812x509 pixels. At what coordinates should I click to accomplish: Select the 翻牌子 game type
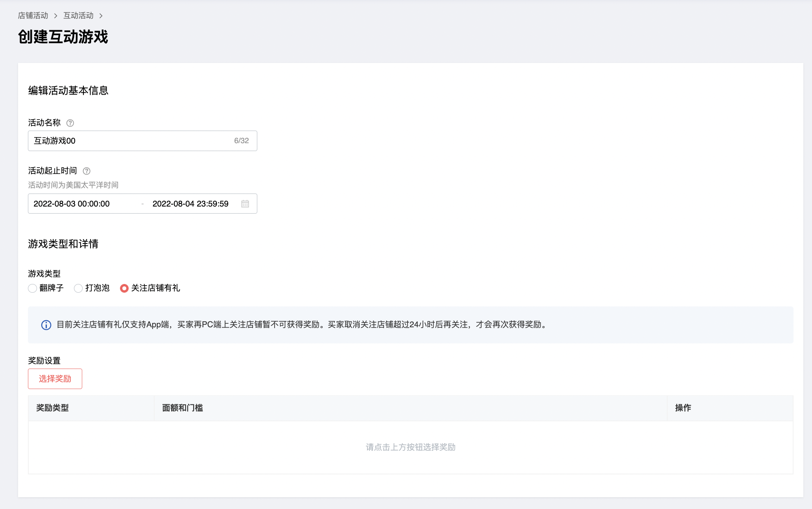33,288
